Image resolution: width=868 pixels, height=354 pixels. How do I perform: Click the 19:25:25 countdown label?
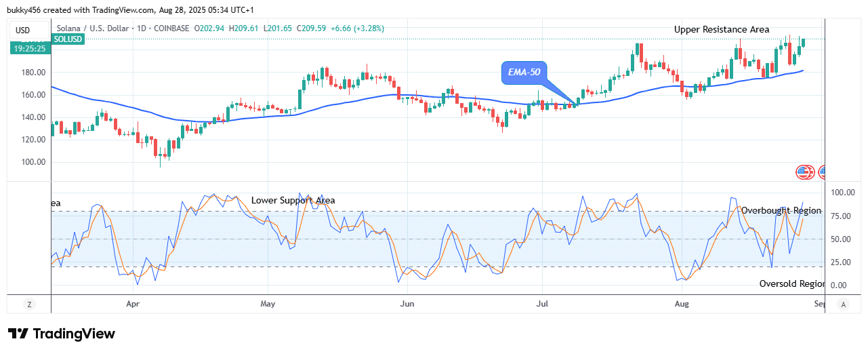click(29, 49)
